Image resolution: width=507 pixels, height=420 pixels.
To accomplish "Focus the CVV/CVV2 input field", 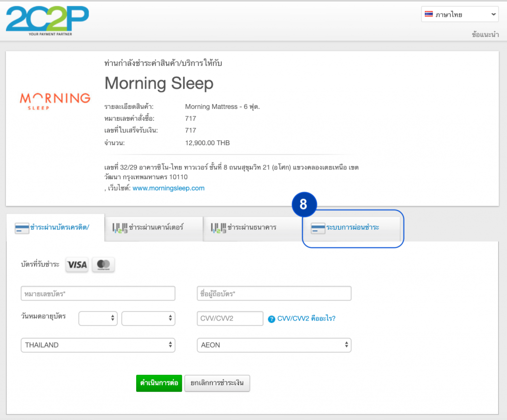I will point(230,318).
